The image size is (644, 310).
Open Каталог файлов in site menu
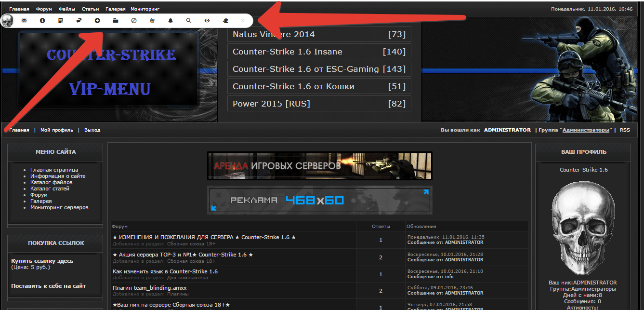coord(52,182)
